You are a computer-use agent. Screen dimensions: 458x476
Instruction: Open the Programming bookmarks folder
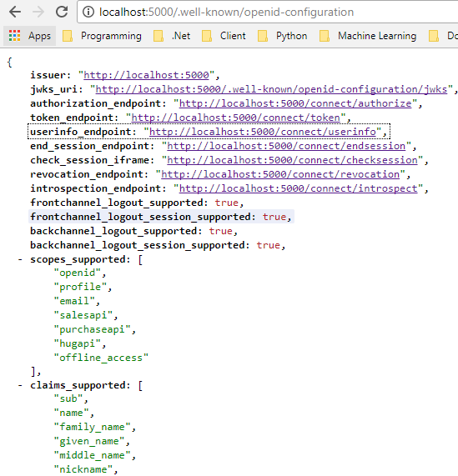pyautogui.click(x=102, y=36)
